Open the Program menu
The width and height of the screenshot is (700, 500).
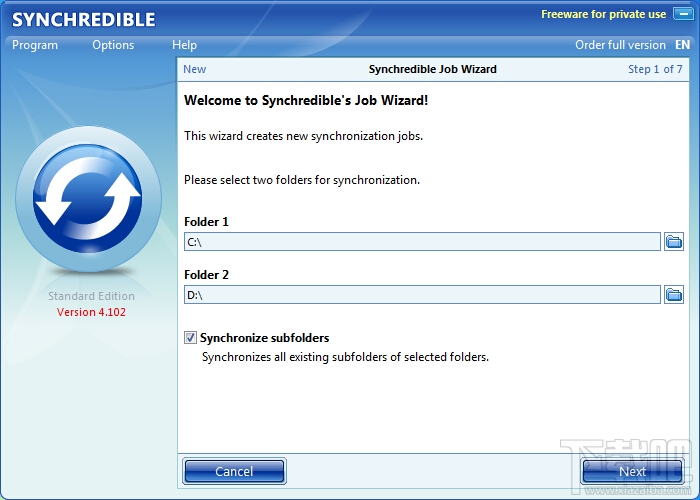click(35, 45)
